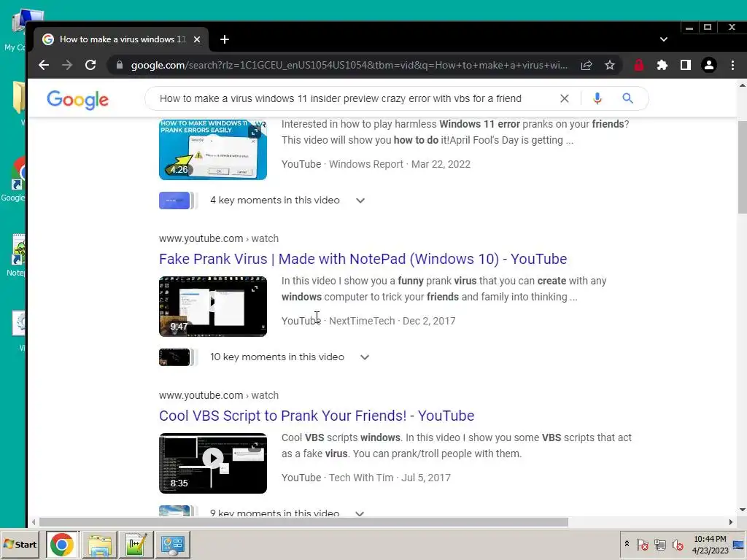Expand '10 key moments in this video'
The image size is (747, 560).
tap(365, 357)
